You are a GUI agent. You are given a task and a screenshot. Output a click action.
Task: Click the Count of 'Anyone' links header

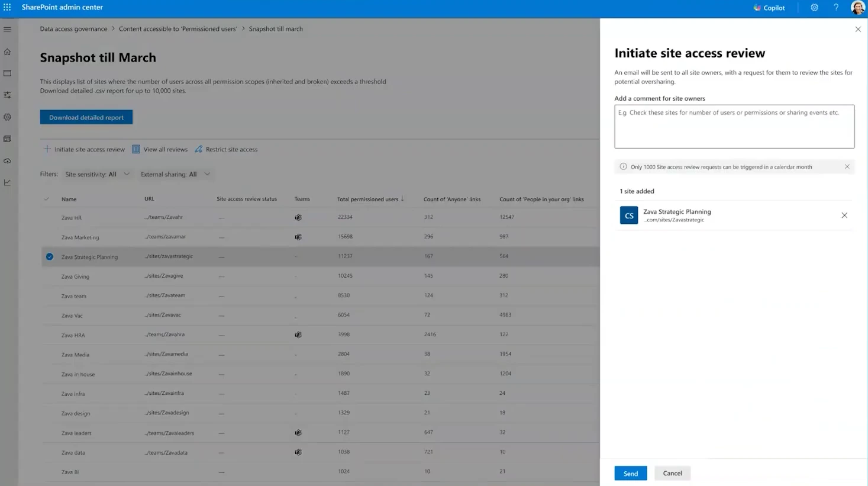tap(452, 199)
